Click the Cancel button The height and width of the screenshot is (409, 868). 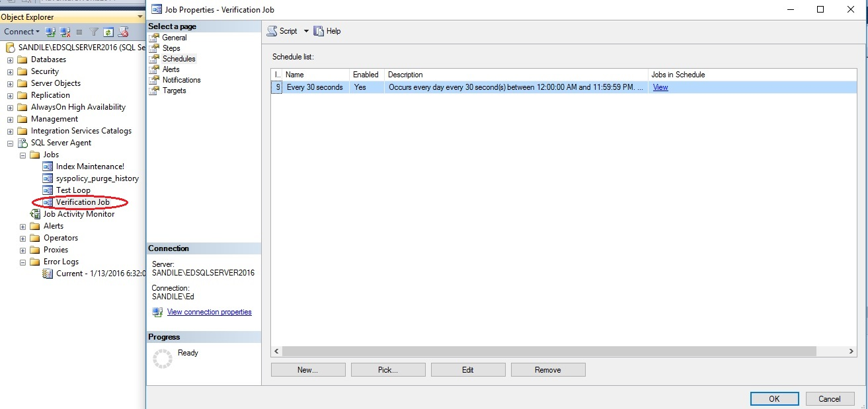829,398
